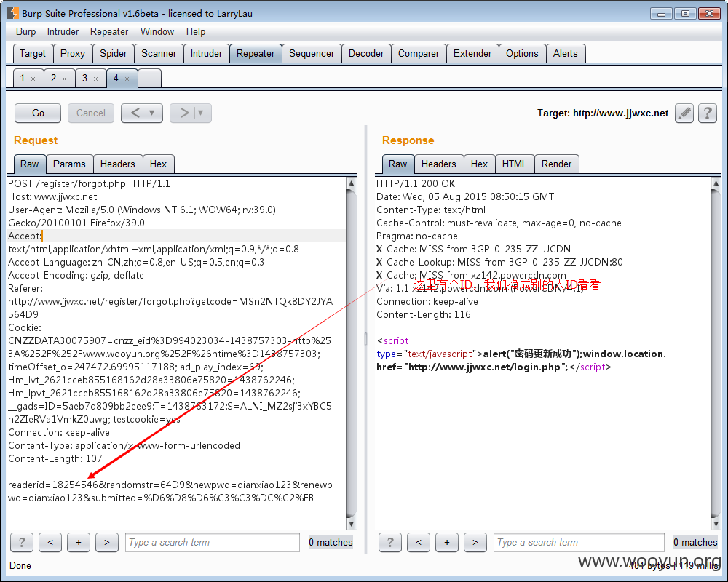Close Repeater tab 2
This screenshot has height=582, width=728.
point(65,79)
